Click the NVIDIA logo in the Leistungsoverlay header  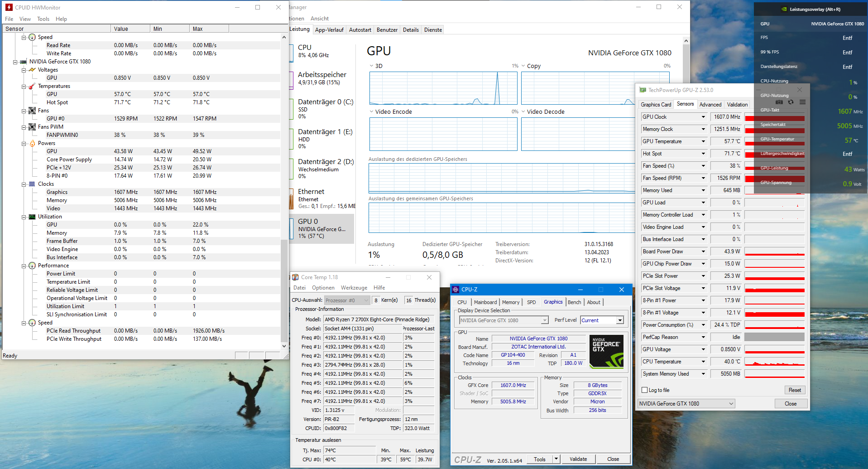point(784,9)
